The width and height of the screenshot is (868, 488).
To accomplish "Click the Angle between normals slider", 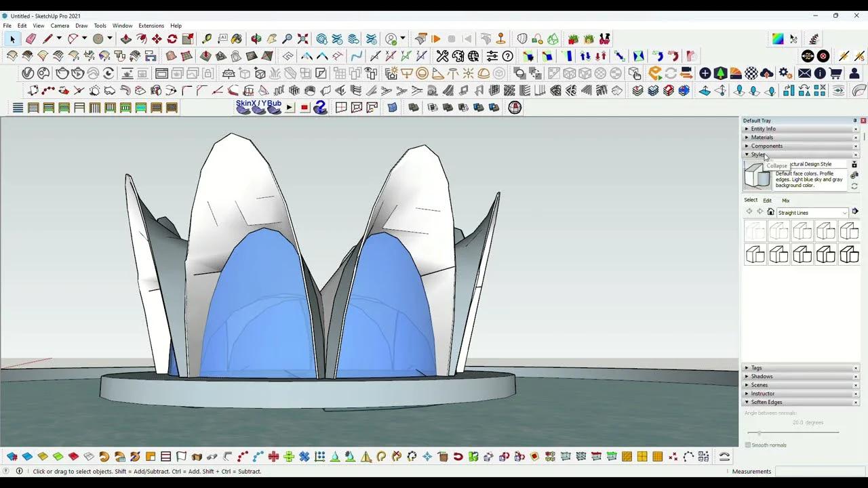I will click(x=759, y=432).
